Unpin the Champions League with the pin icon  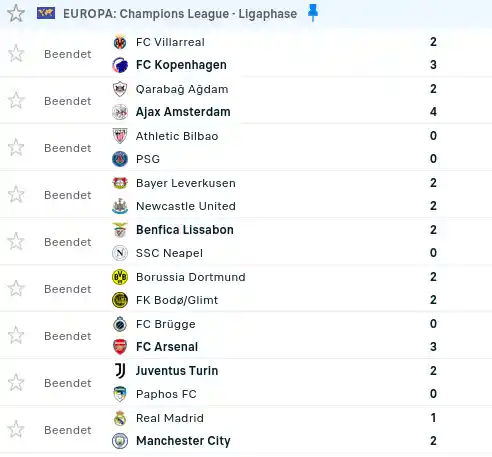[x=313, y=13]
